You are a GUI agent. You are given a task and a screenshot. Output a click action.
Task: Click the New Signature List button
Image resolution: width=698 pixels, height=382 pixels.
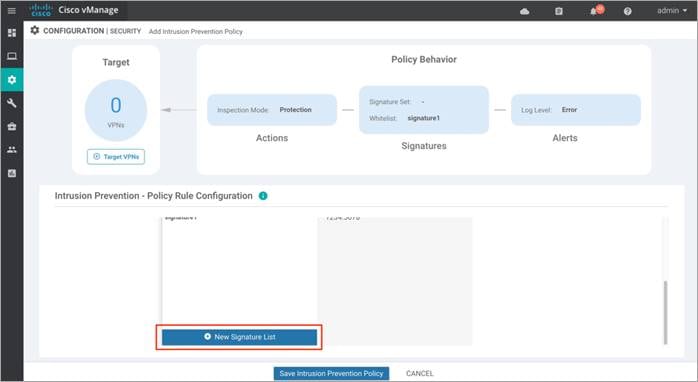239,337
